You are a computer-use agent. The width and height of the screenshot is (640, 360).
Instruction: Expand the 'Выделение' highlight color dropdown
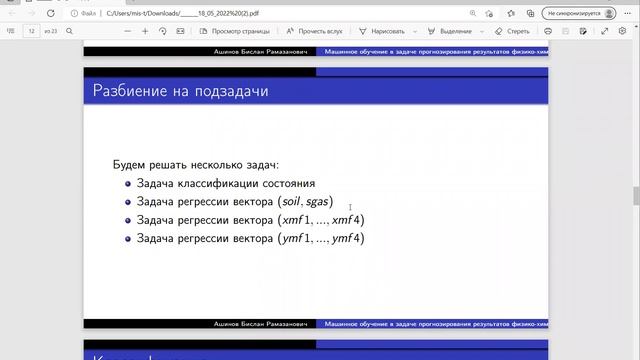point(482,31)
